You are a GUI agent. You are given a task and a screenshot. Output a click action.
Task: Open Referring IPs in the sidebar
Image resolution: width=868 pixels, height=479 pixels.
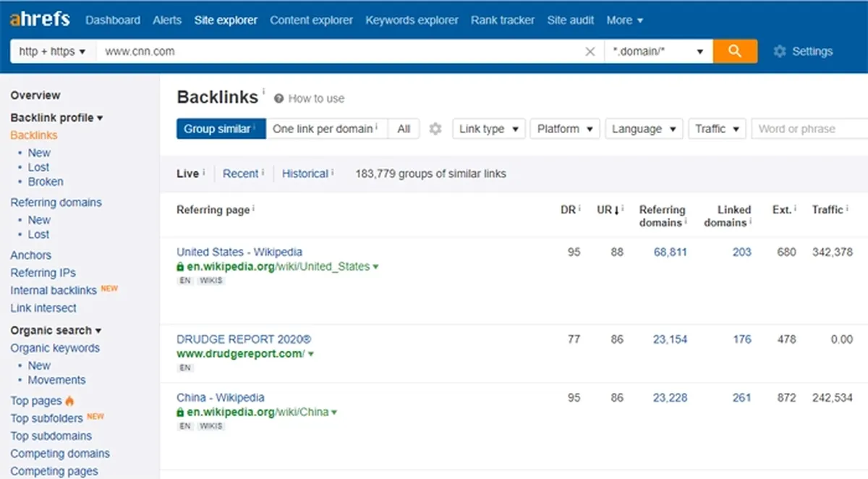click(x=43, y=273)
